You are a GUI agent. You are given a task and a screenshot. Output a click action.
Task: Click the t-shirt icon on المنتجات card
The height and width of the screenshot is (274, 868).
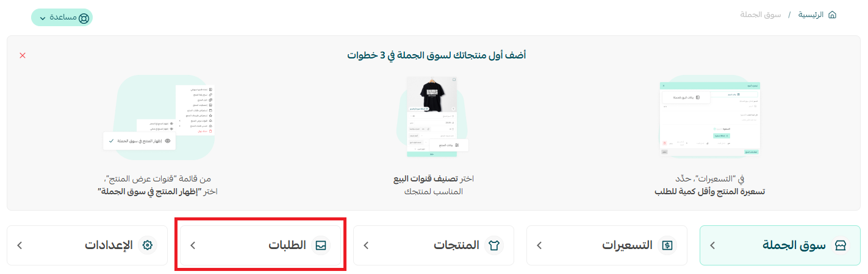pos(494,245)
